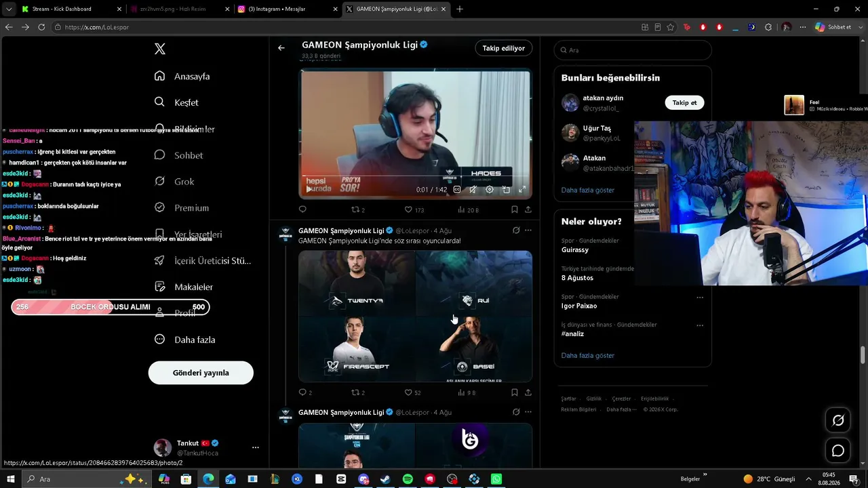The height and width of the screenshot is (488, 868).
Task: Toggle the Takip ediliyor follow button
Action: 504,48
